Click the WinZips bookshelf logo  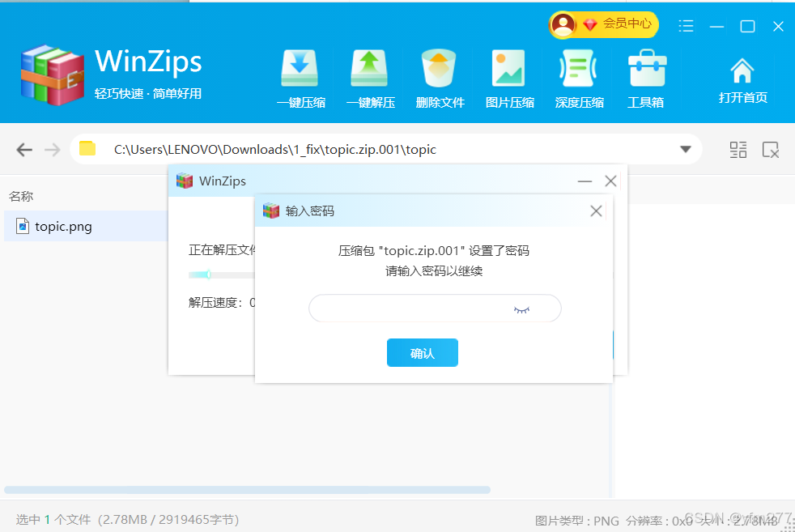click(53, 75)
